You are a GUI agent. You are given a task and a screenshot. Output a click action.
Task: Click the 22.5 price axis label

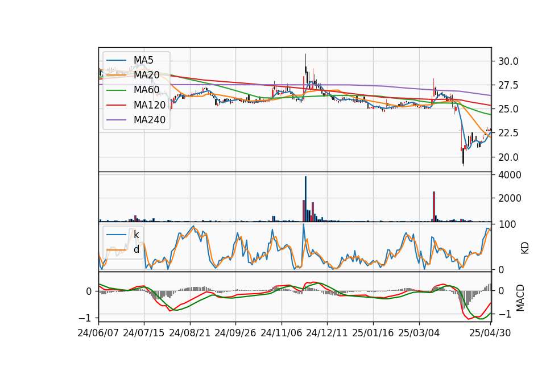pos(508,134)
